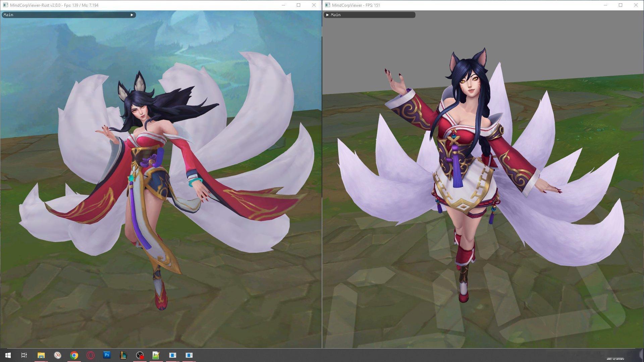Switch to the second MindCorpViewer taskbar window icon

tap(189, 355)
